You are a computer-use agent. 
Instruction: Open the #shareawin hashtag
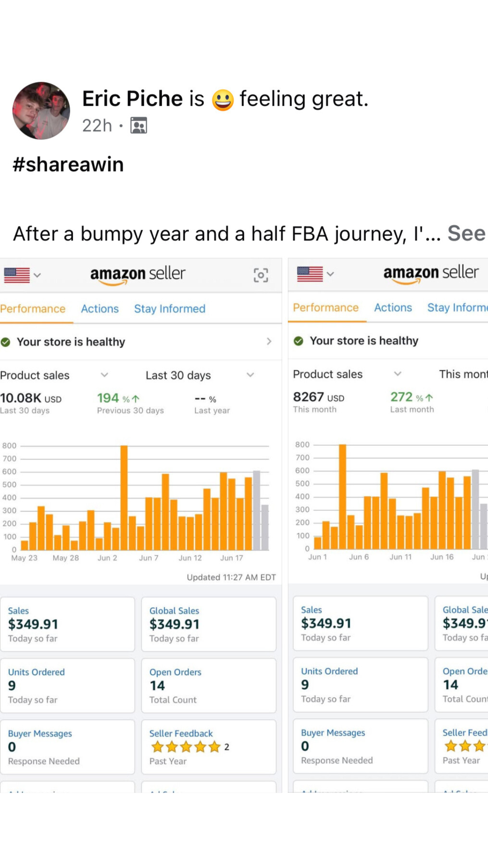pyautogui.click(x=68, y=164)
